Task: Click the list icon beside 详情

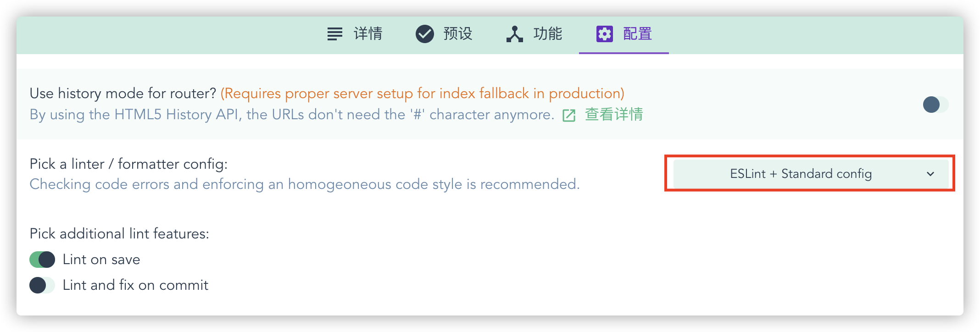Action: tap(334, 34)
